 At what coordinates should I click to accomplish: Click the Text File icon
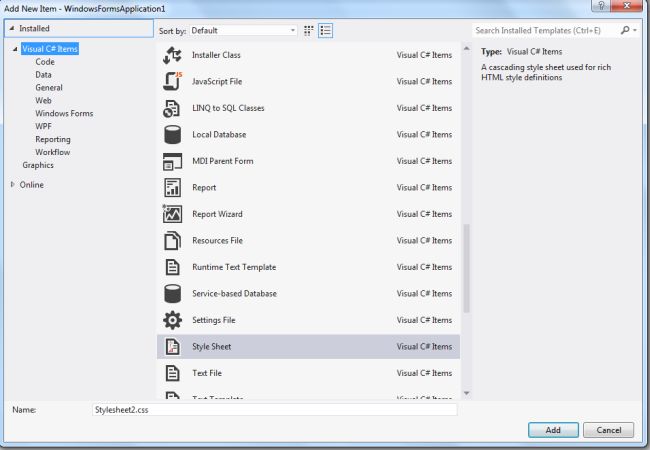pyautogui.click(x=172, y=373)
